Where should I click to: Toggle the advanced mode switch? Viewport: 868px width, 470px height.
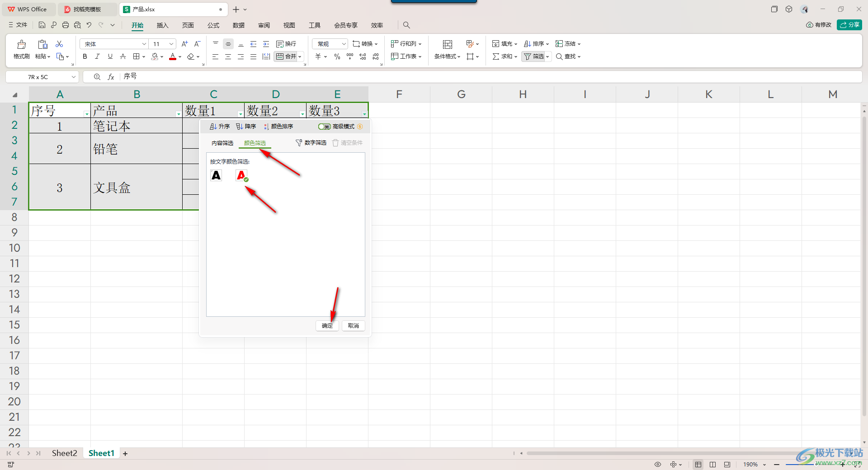324,127
